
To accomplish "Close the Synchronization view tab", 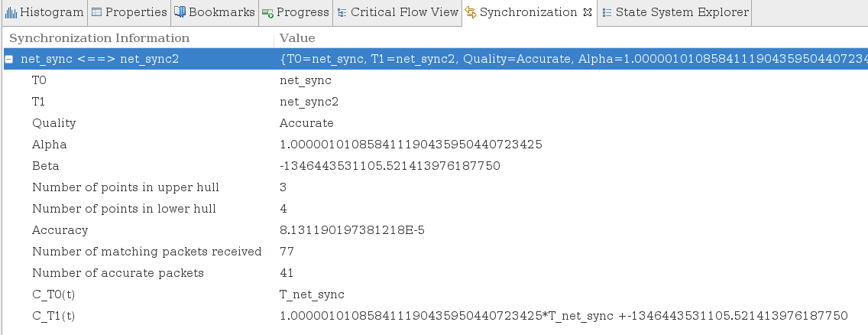I will pyautogui.click(x=588, y=12).
